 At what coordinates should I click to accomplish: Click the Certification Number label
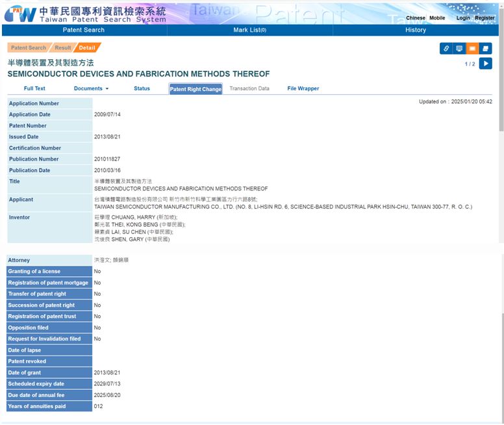pos(50,148)
